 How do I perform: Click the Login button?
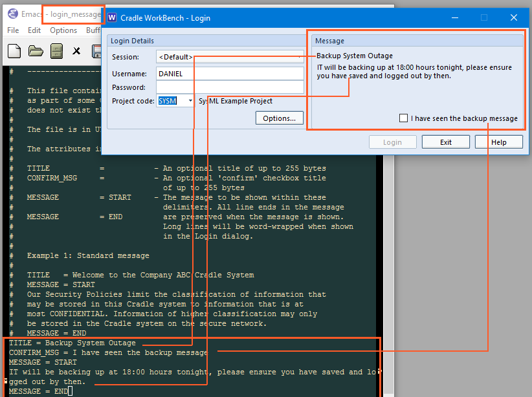click(393, 142)
